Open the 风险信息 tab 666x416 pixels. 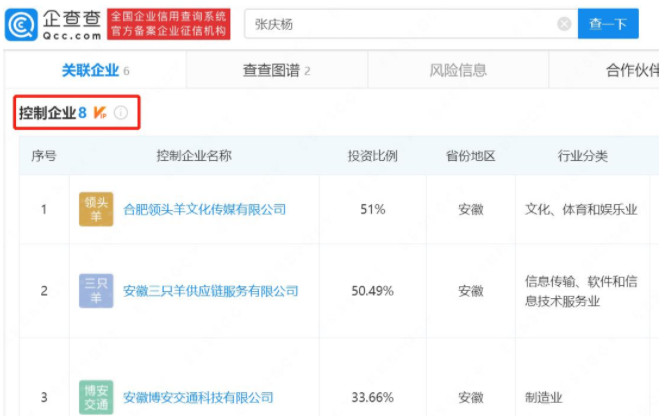pos(458,70)
